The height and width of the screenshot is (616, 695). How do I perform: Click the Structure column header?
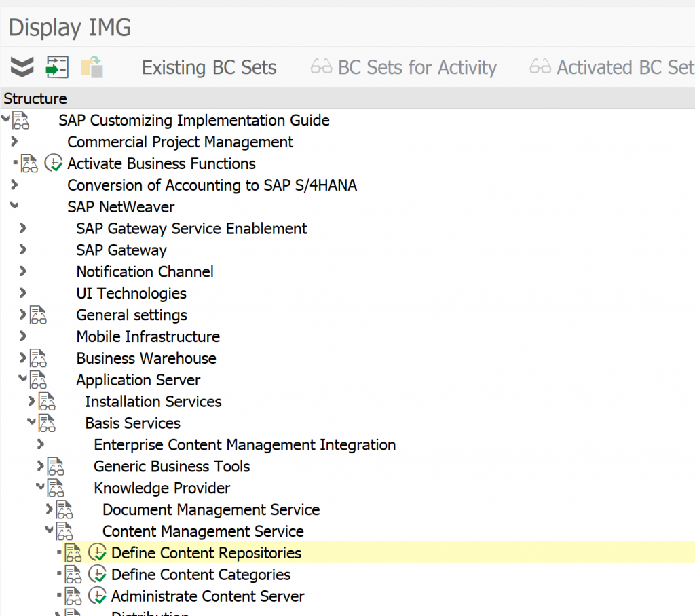point(35,98)
